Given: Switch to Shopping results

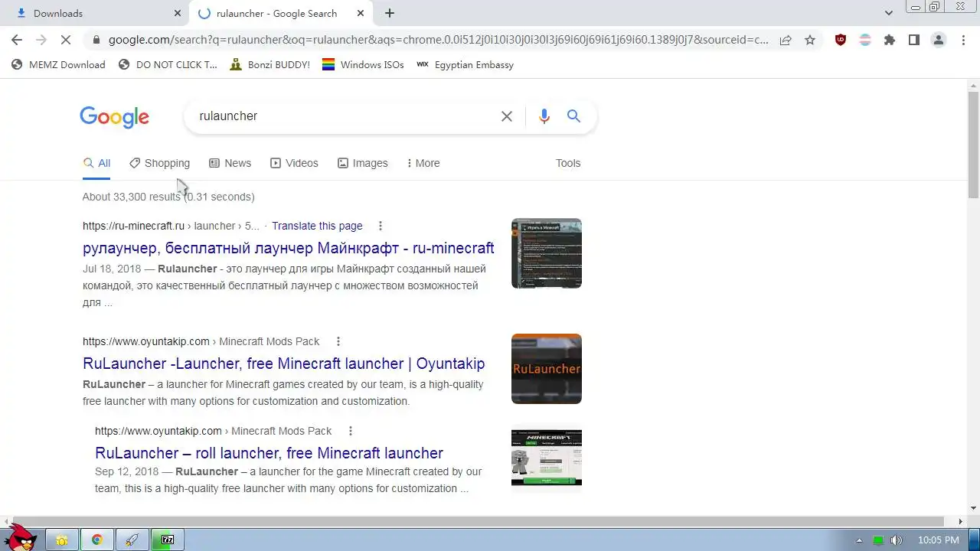Looking at the screenshot, I should (159, 163).
